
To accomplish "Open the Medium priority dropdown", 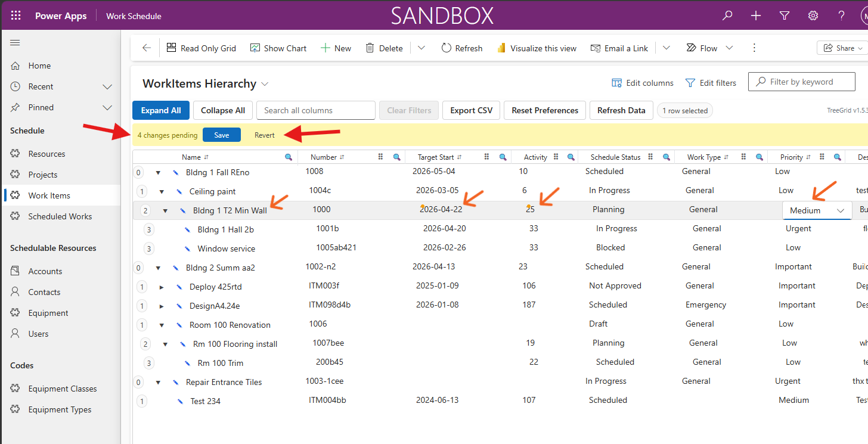I will (817, 210).
